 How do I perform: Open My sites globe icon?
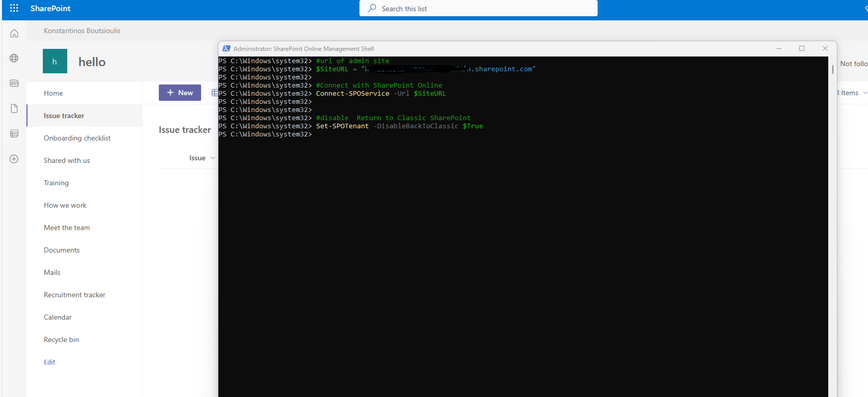click(14, 58)
